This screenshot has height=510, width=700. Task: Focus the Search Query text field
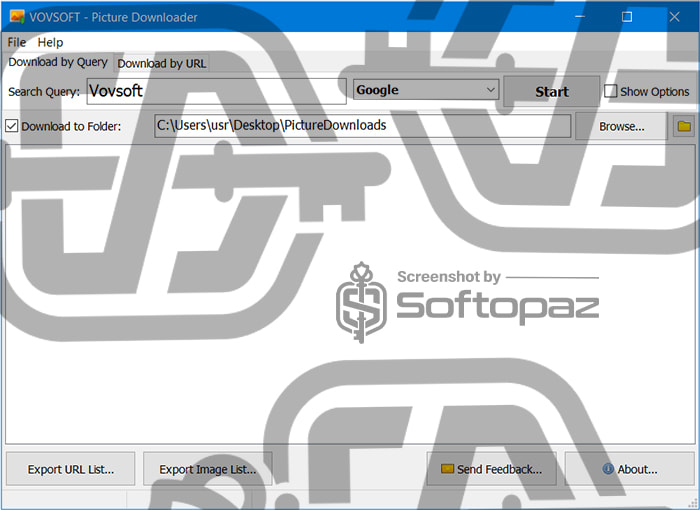click(x=217, y=91)
